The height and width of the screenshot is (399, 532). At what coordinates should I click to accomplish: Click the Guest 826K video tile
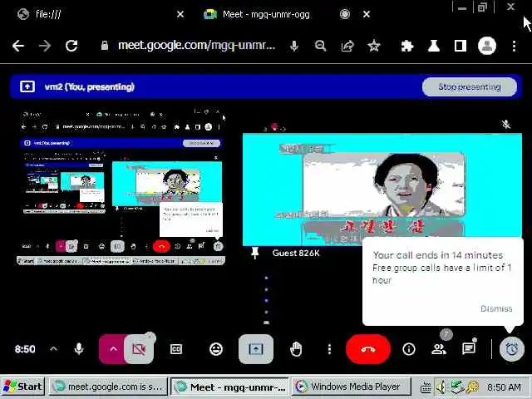(x=382, y=190)
